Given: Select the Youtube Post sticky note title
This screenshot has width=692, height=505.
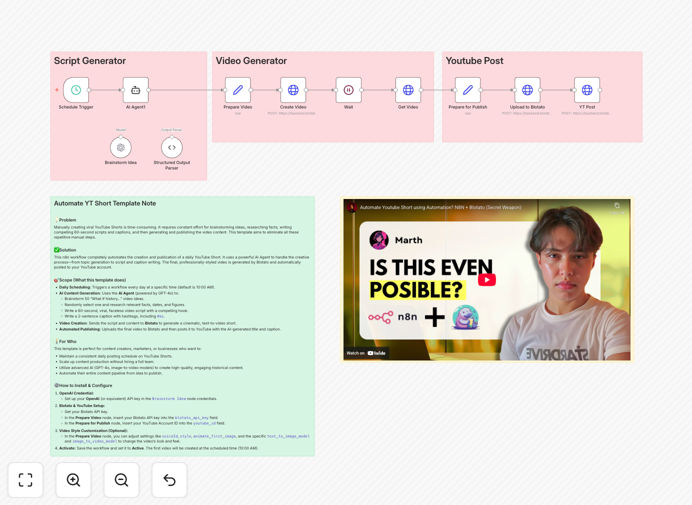Looking at the screenshot, I should pos(474,61).
